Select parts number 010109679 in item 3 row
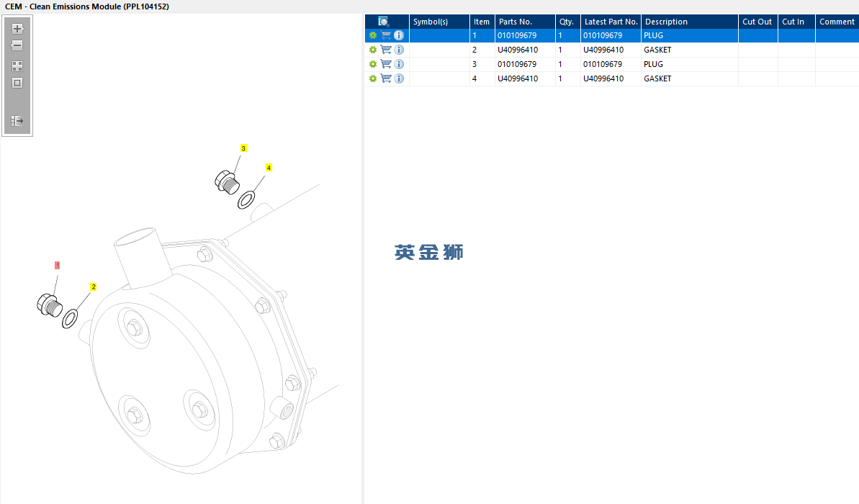Screen dimensions: 859x504 pos(517,64)
